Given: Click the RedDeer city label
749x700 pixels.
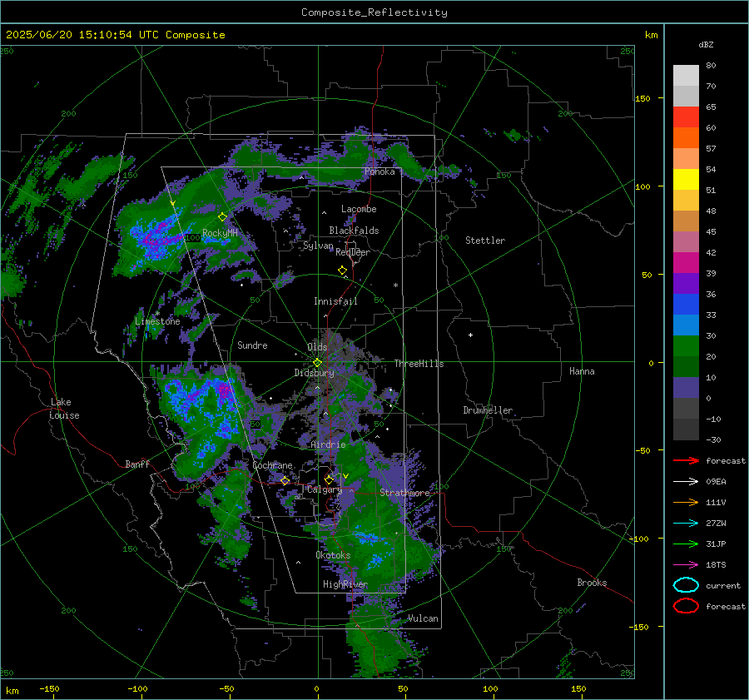Looking at the screenshot, I should click(353, 252).
